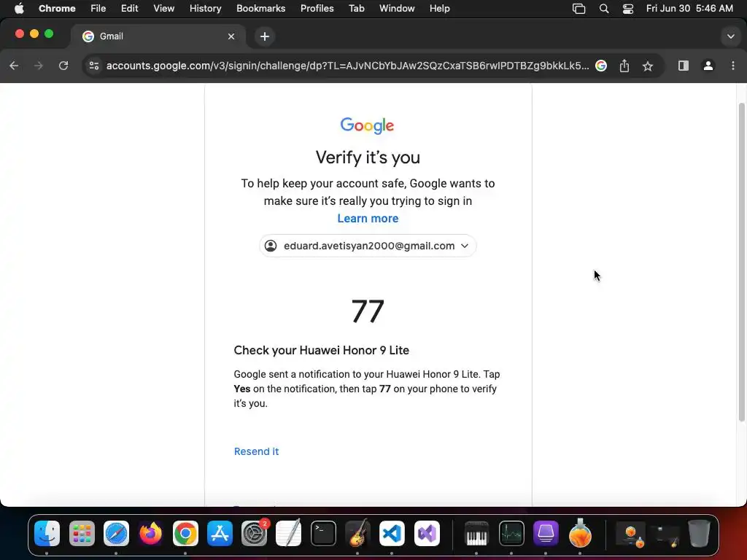Open site information icon in address bar
The image size is (747, 560).
pyautogui.click(x=94, y=66)
